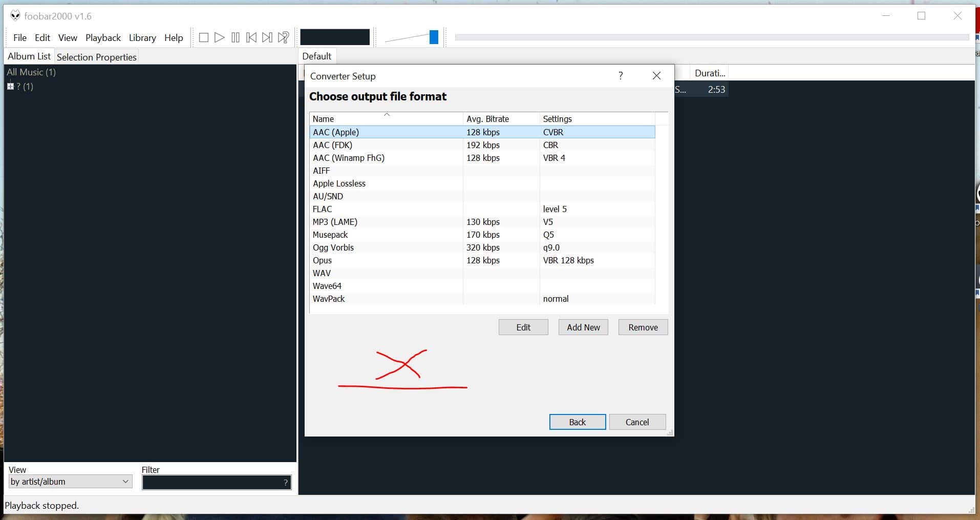Select the MP3 (LAME) format row
980x520 pixels.
pyautogui.click(x=482, y=222)
